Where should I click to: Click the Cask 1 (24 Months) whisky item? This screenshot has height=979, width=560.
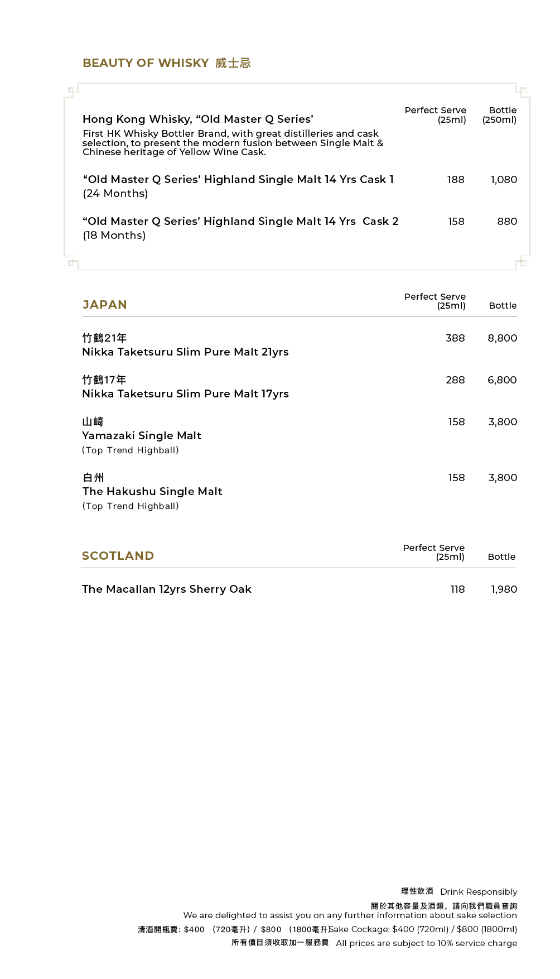click(x=238, y=180)
